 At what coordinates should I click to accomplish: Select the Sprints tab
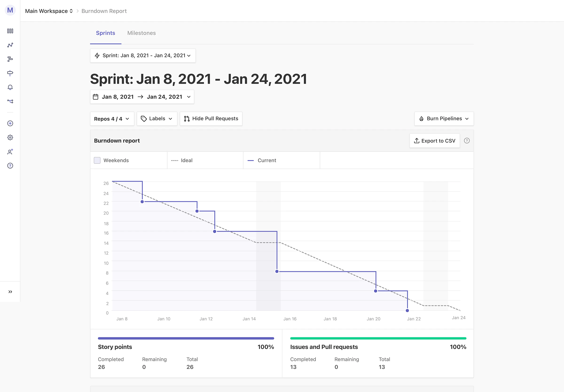tap(106, 33)
